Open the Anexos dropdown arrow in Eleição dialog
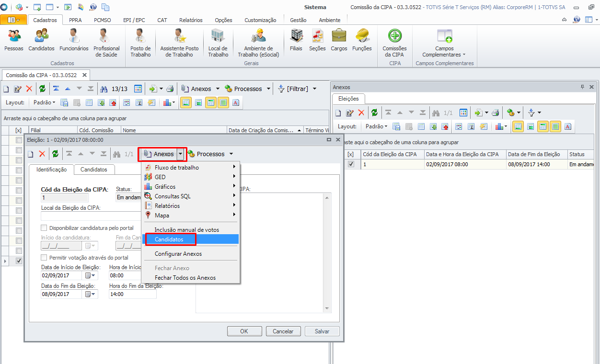Image resolution: width=600 pixels, height=364 pixels. (x=180, y=154)
